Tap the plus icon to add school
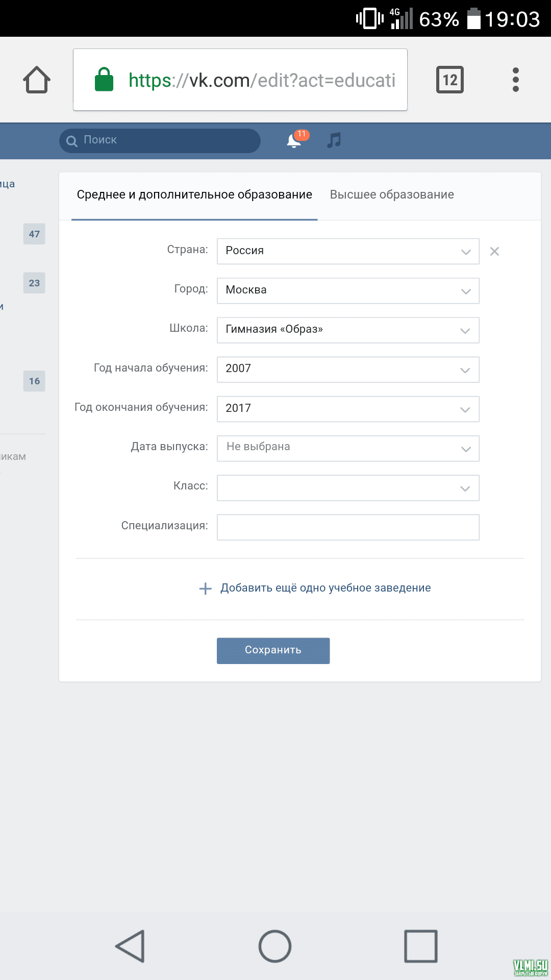The image size is (551, 980). click(x=205, y=589)
